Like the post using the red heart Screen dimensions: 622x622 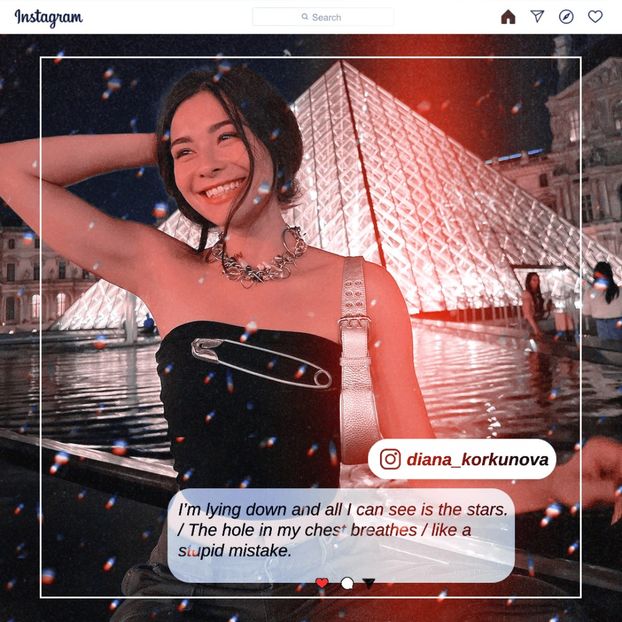click(x=322, y=583)
